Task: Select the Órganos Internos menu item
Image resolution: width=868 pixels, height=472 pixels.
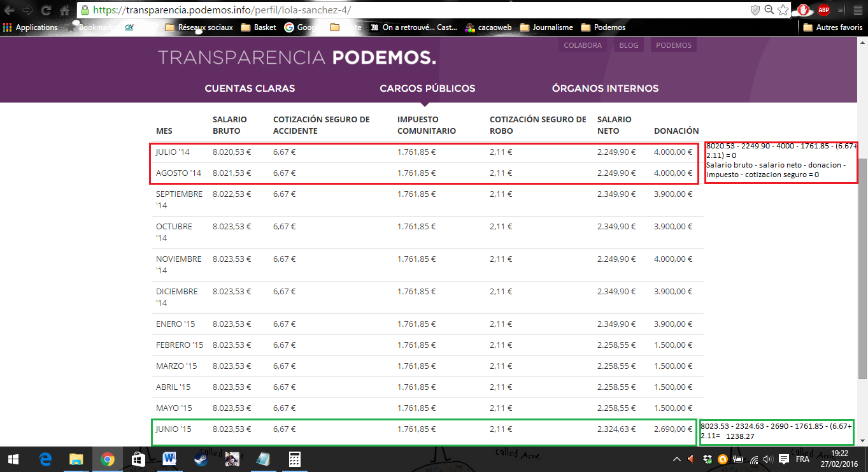Action: coord(605,89)
